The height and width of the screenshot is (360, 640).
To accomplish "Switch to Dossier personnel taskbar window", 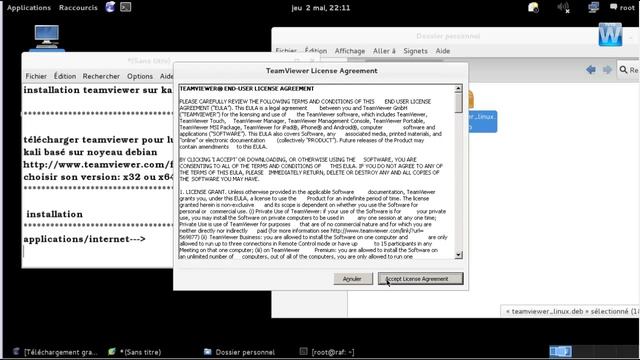I will point(240,352).
